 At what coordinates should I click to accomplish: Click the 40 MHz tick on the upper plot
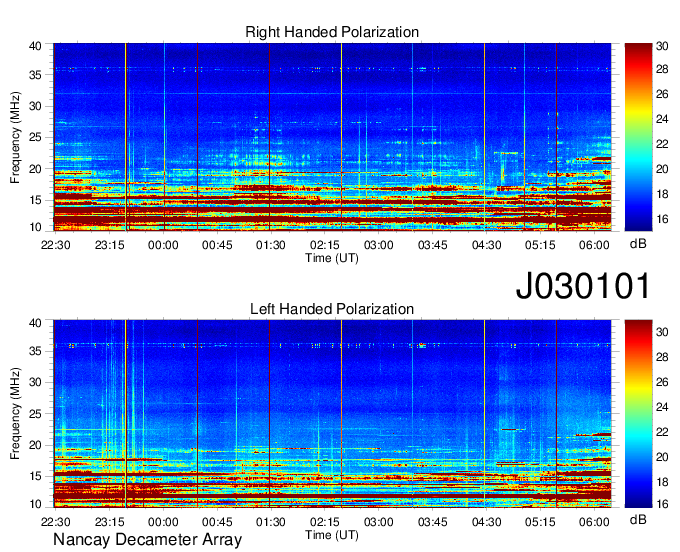pos(35,46)
